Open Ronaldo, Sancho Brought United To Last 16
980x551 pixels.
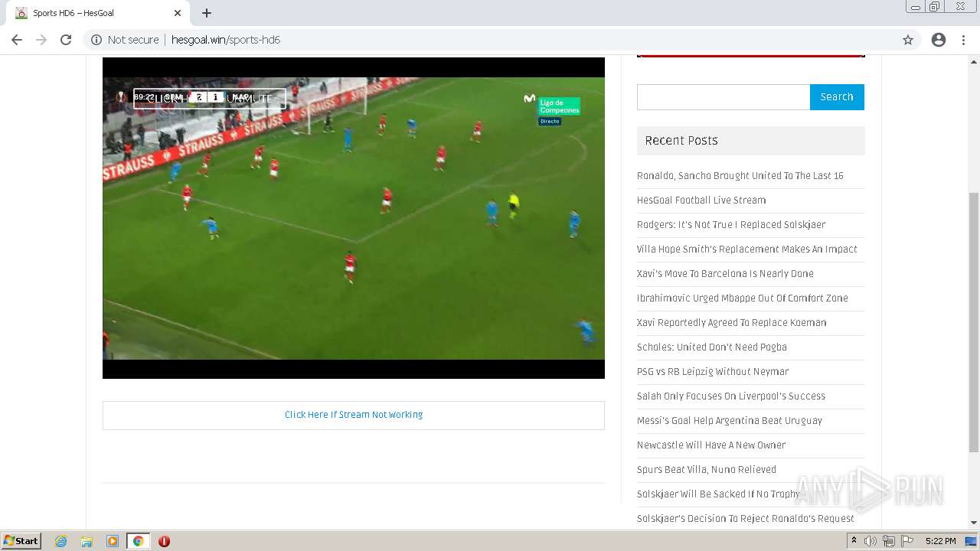740,175
